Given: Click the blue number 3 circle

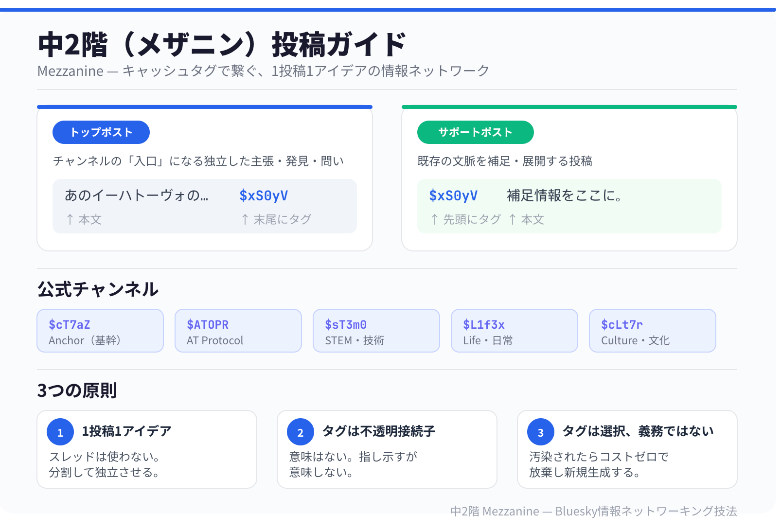Looking at the screenshot, I should tap(541, 432).
